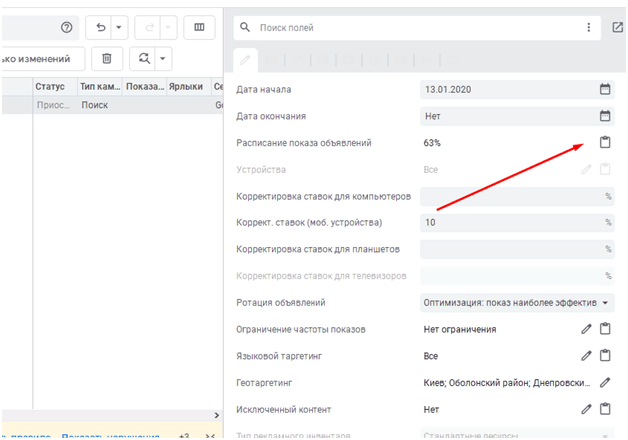Sort by the Ярлыки column header
This screenshot has width=628, height=440.
(x=185, y=86)
